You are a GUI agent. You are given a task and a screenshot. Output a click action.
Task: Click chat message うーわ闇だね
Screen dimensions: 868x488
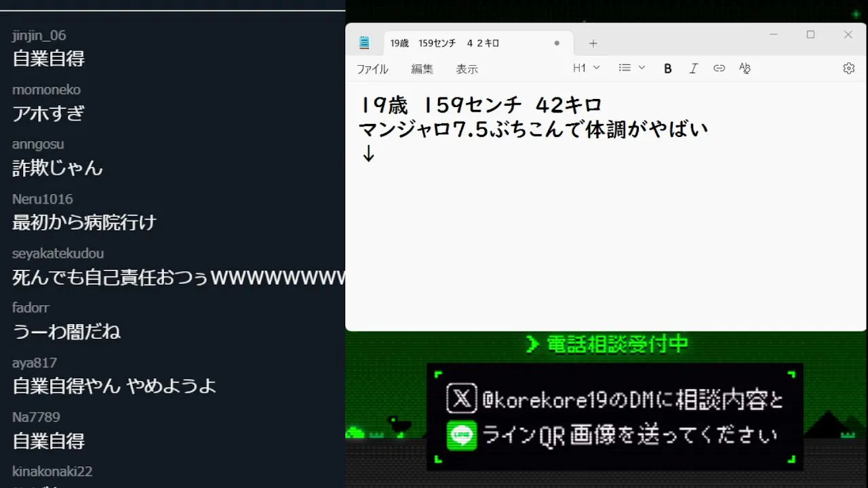point(66,331)
